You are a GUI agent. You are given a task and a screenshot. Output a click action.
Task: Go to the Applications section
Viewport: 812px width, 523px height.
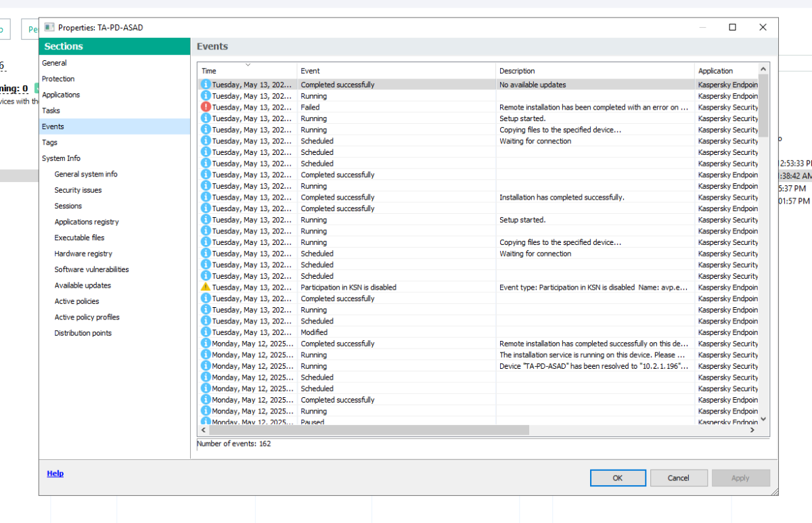[x=61, y=95]
